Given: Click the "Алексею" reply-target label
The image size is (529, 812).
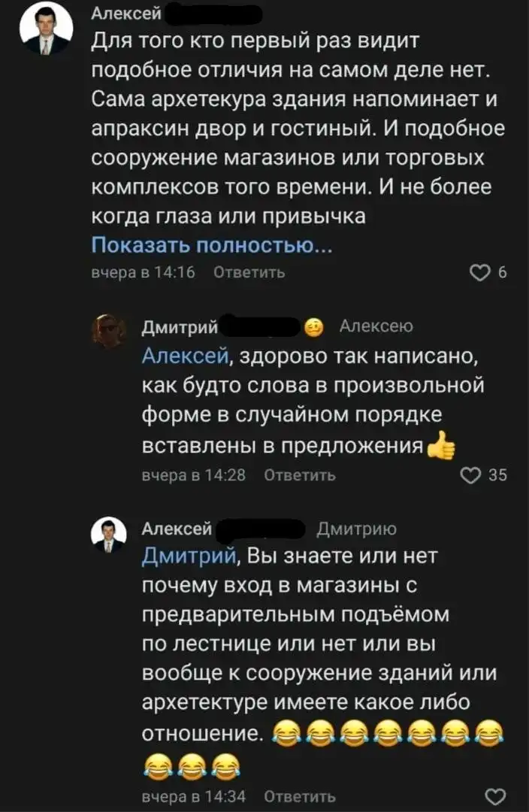Looking at the screenshot, I should point(376,326).
